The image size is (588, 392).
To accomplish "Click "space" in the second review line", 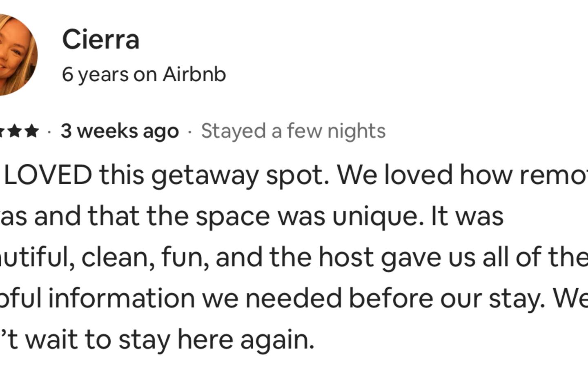I will coord(233,216).
